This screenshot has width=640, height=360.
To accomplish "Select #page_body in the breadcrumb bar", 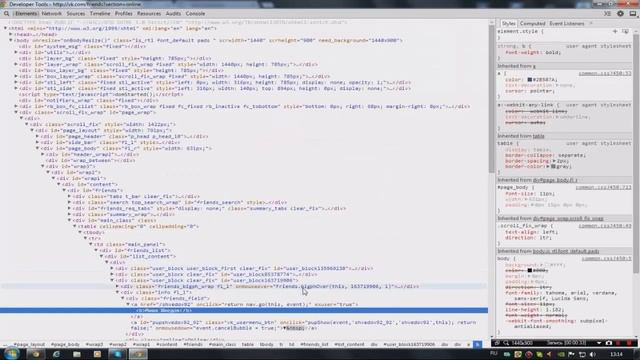I will click(65, 344).
